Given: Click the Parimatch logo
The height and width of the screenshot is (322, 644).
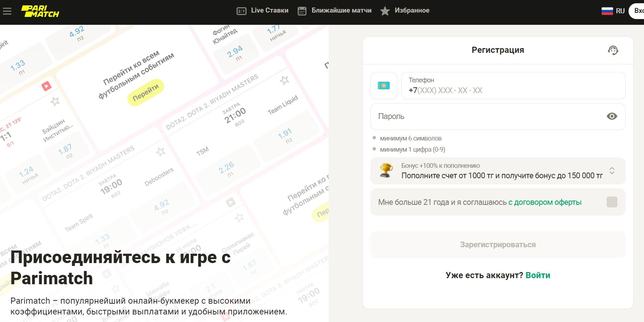Looking at the screenshot, I should 40,11.
